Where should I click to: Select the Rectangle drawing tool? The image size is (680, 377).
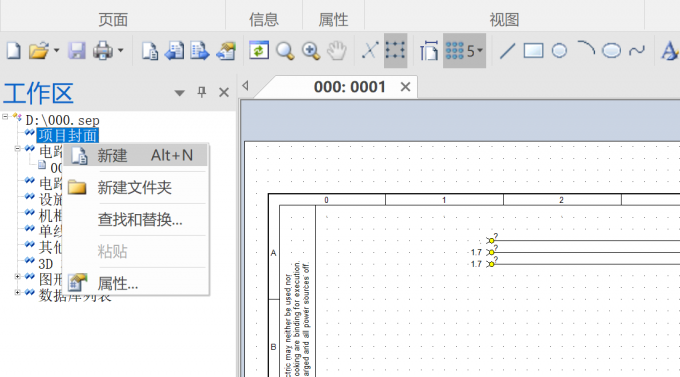[533, 51]
